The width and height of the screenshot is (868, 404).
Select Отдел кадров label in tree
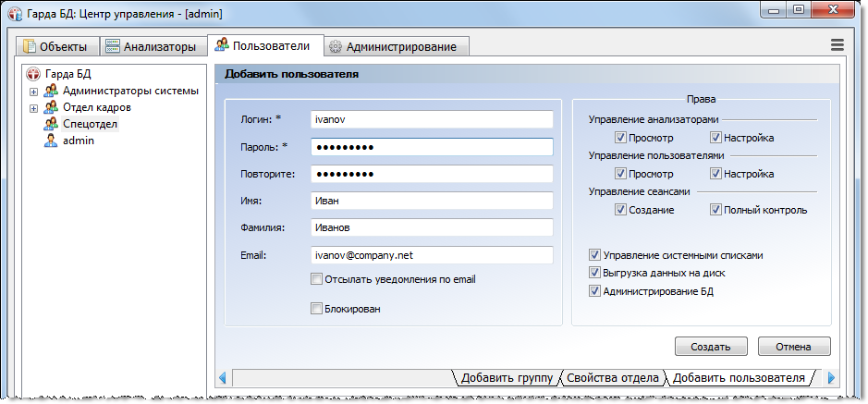pyautogui.click(x=97, y=107)
